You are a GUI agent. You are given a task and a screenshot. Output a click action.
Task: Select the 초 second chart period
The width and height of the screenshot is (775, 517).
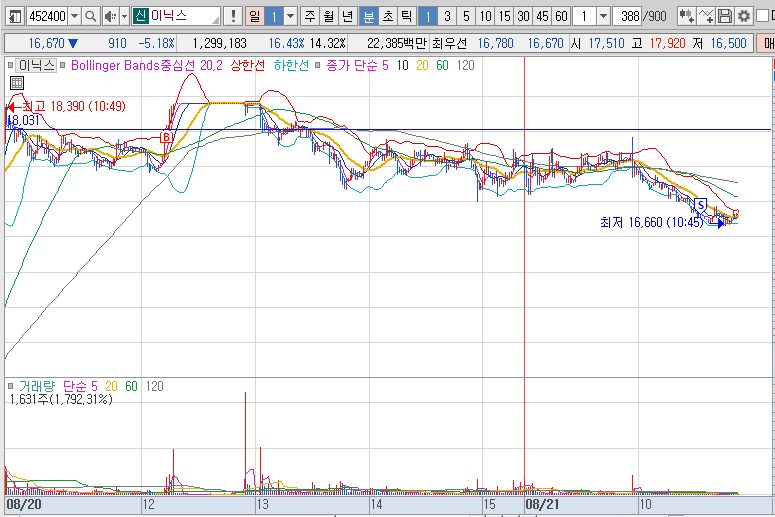coord(388,16)
